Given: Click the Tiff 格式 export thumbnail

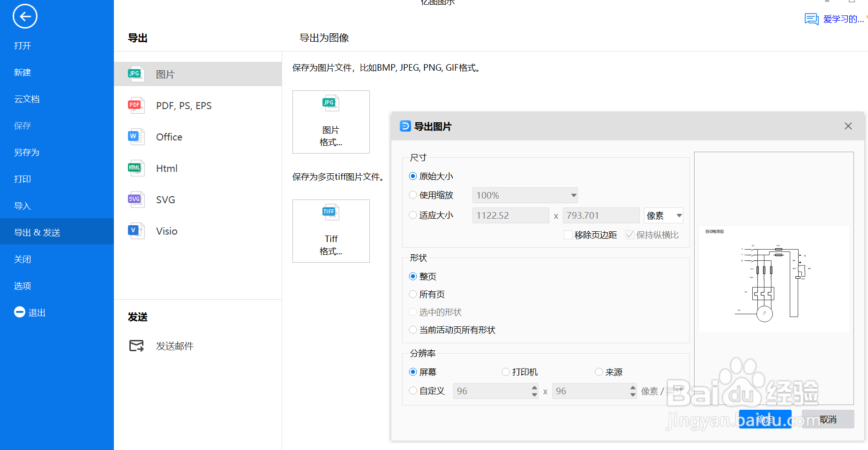Looking at the screenshot, I should tap(330, 230).
